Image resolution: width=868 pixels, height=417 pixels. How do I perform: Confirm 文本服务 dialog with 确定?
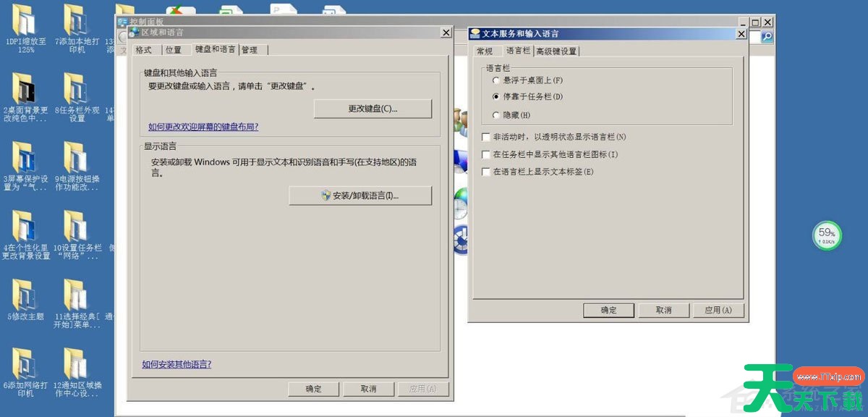609,310
